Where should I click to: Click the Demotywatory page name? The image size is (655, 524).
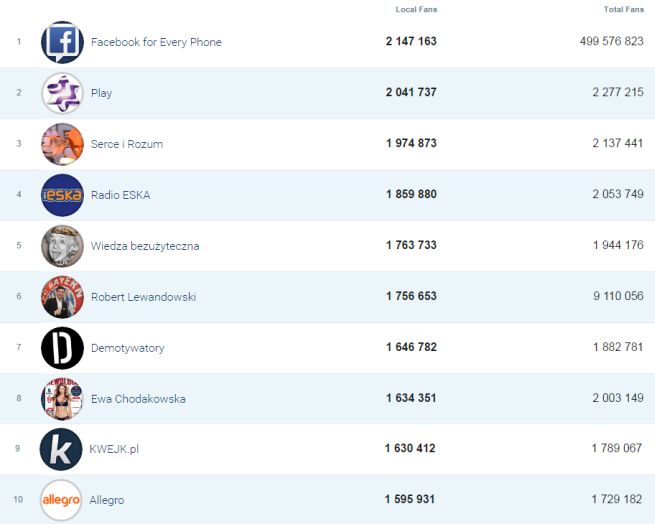point(127,348)
